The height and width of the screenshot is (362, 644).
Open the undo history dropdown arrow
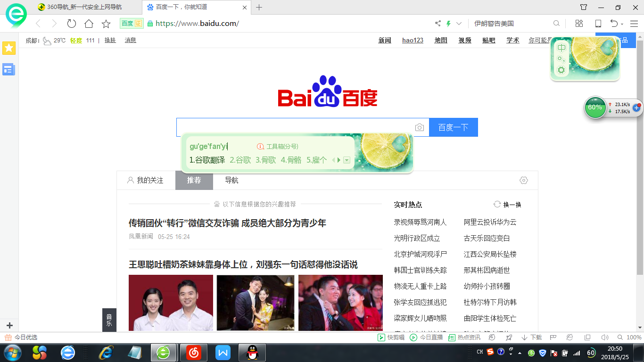point(622,24)
